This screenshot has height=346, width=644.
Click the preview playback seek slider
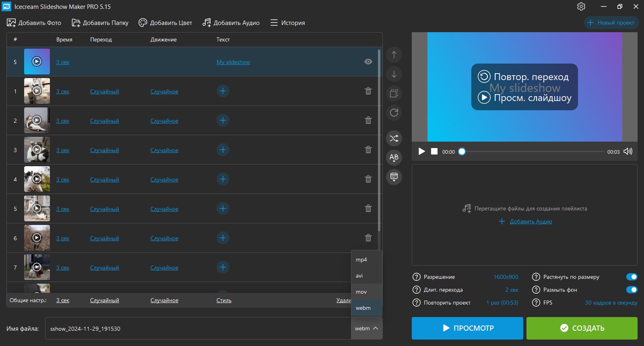(x=533, y=152)
